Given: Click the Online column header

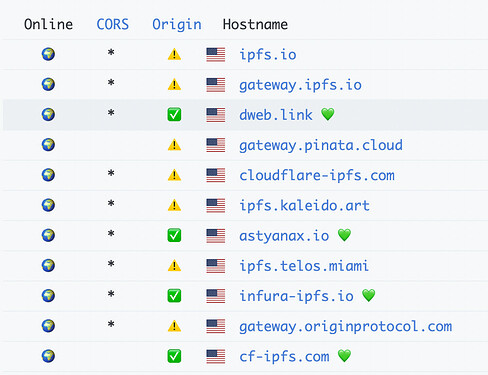Looking at the screenshot, I should click(48, 24).
